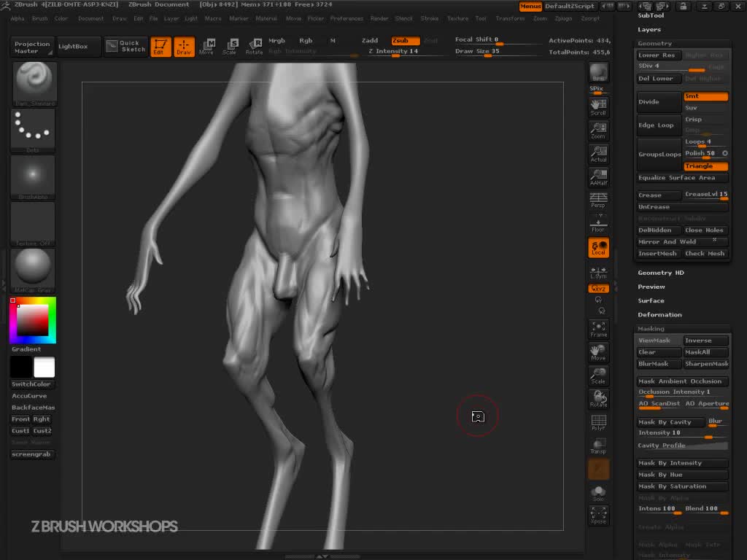Toggle the M material channel
The image size is (747, 560).
click(333, 41)
